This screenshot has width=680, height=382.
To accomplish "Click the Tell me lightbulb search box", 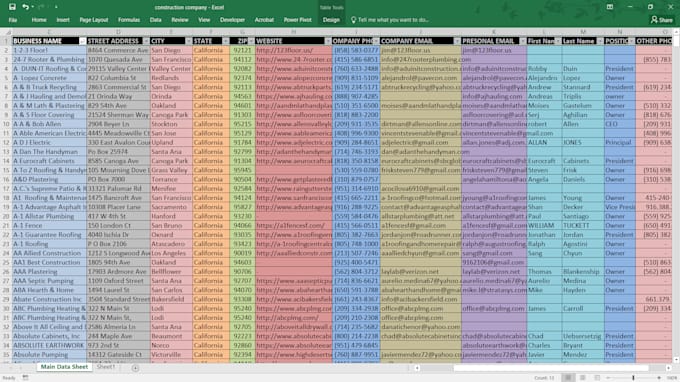I will click(x=390, y=20).
